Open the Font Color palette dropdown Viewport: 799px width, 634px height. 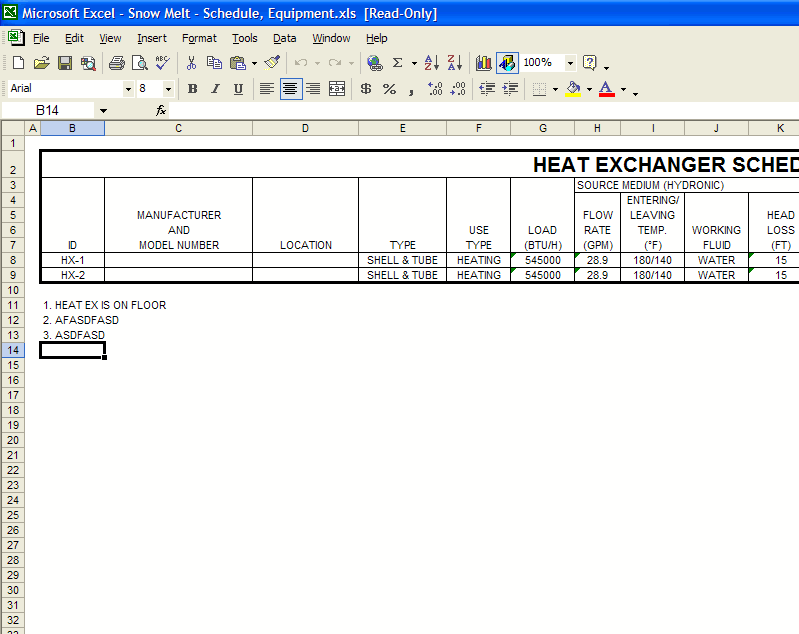tap(623, 89)
